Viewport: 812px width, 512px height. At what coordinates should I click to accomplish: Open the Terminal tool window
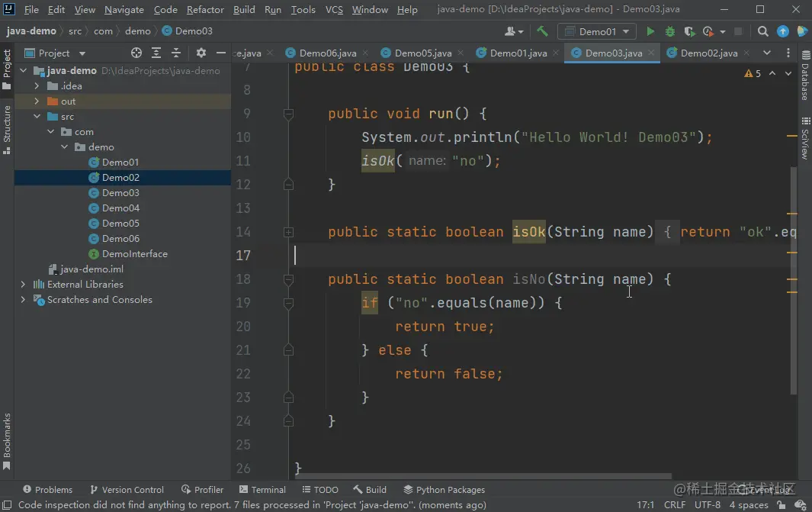coord(262,490)
